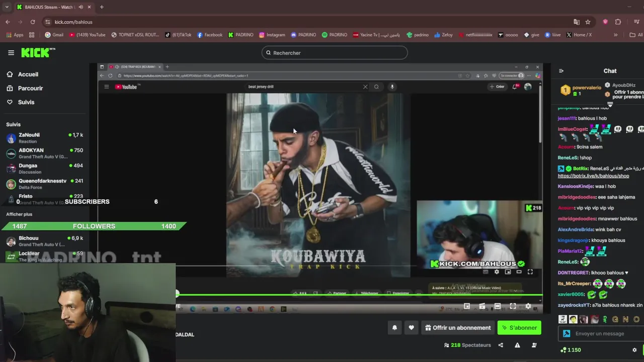This screenshot has width=644, height=362.
Task: Open Queenofdarknesstv followed channel
Action: coord(45,184)
